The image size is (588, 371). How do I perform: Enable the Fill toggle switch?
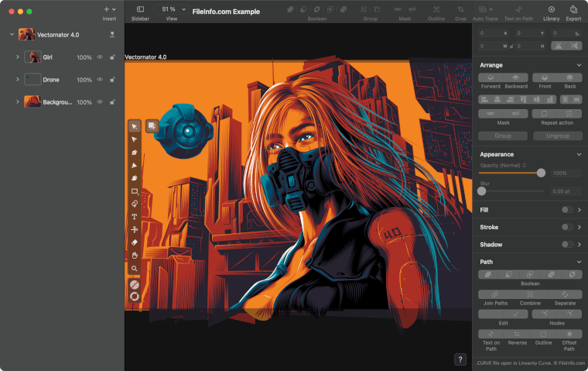tap(567, 209)
